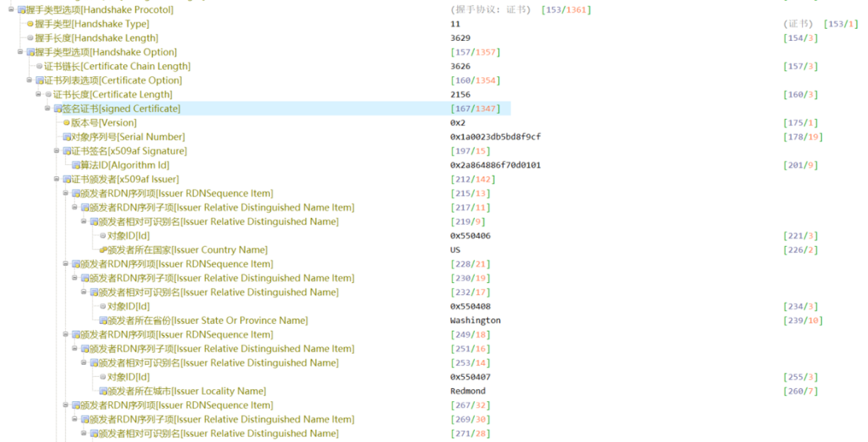Click the Algorithm Id field icon

click(x=76, y=166)
